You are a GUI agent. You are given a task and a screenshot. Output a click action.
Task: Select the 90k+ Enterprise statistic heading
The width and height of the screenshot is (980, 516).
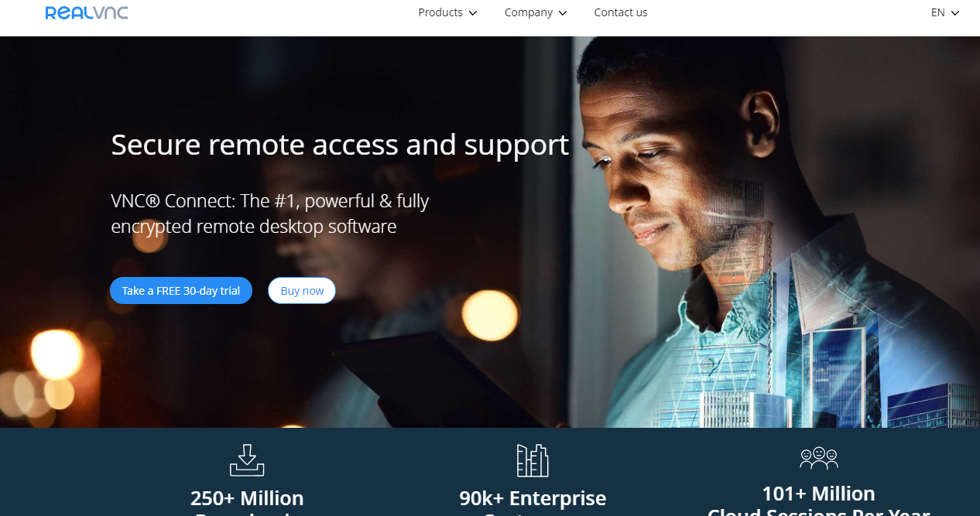(x=533, y=497)
